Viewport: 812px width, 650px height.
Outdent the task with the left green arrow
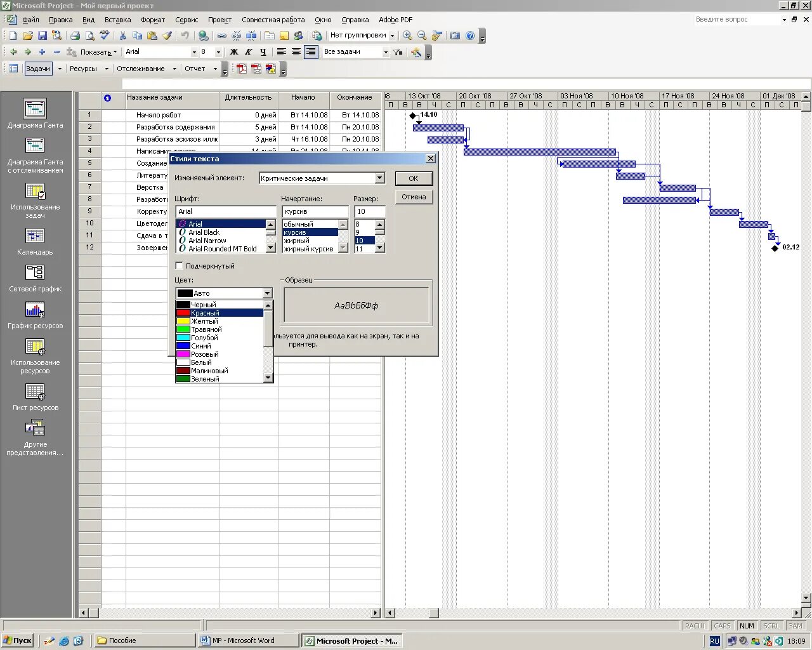(13, 52)
